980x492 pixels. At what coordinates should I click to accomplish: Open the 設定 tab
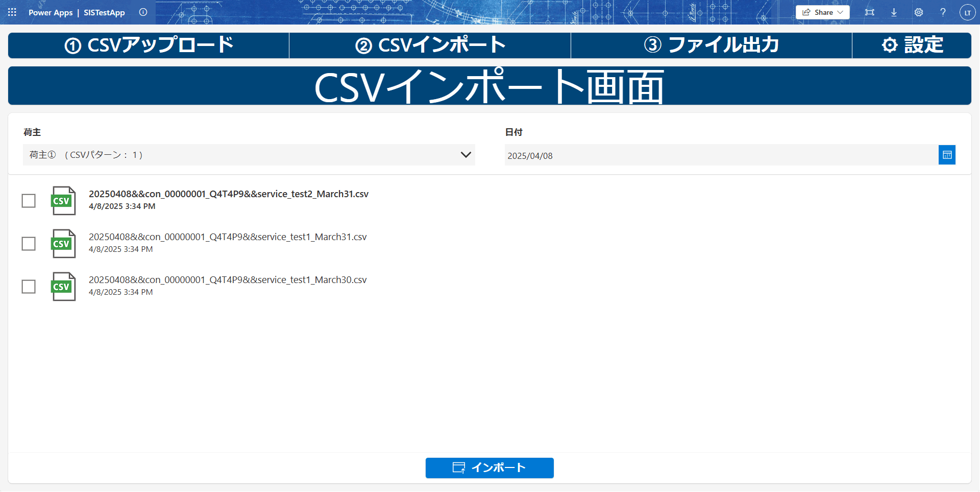point(912,45)
